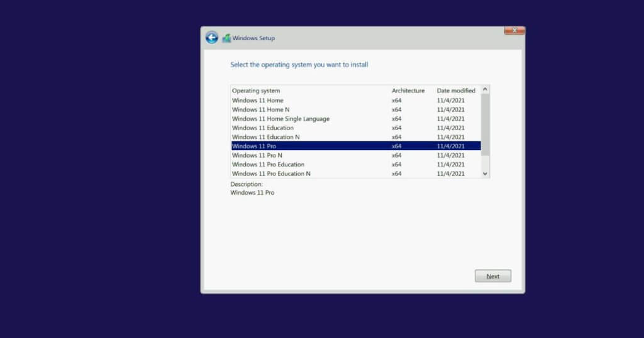
Task: Click the scrollbar track below the thumb
Action: pos(485,160)
